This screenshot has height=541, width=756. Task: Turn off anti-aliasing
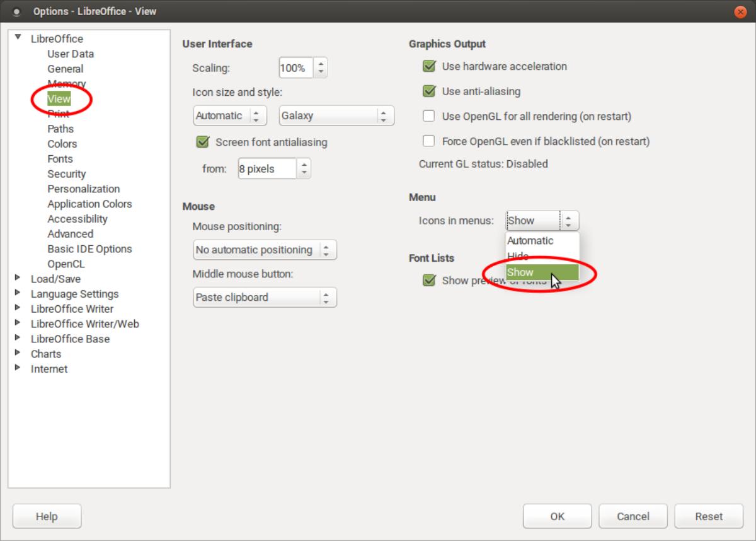tap(429, 91)
